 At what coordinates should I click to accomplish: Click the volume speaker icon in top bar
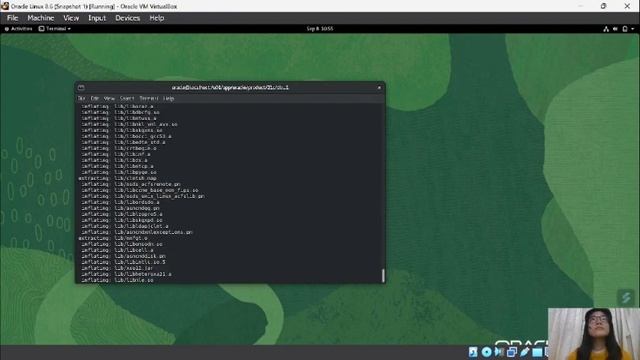(x=615, y=29)
